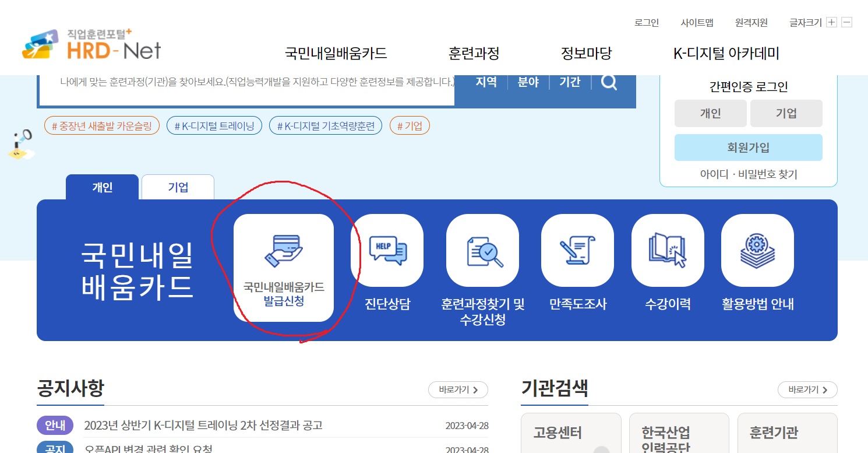Open 국민내일배움카드 발급신청 card icon
Screen dimensions: 868x453
[x=284, y=268]
